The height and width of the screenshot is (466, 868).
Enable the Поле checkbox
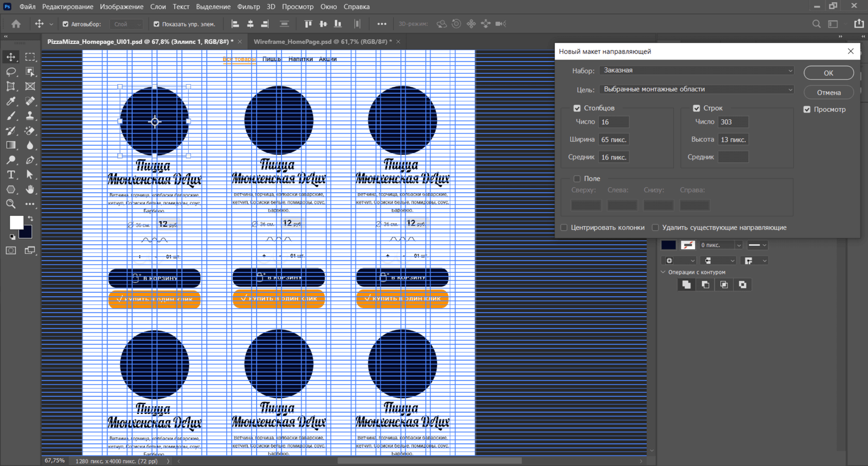pyautogui.click(x=577, y=179)
